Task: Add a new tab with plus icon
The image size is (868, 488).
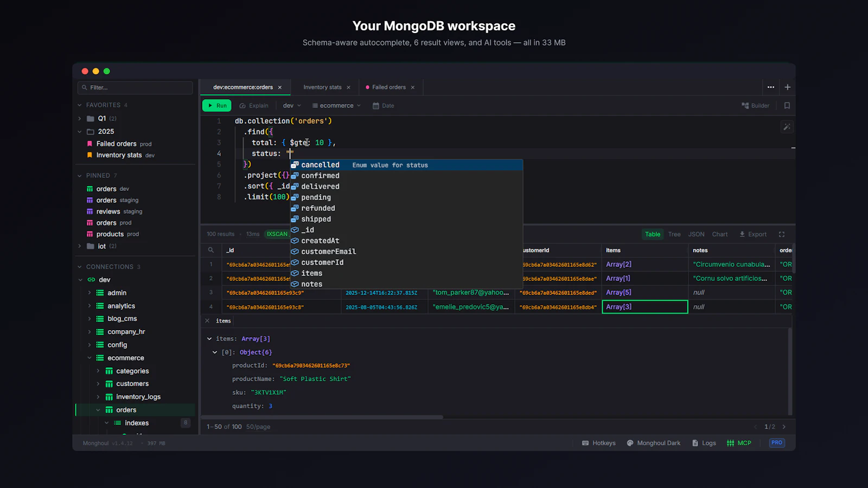Action: (788, 87)
